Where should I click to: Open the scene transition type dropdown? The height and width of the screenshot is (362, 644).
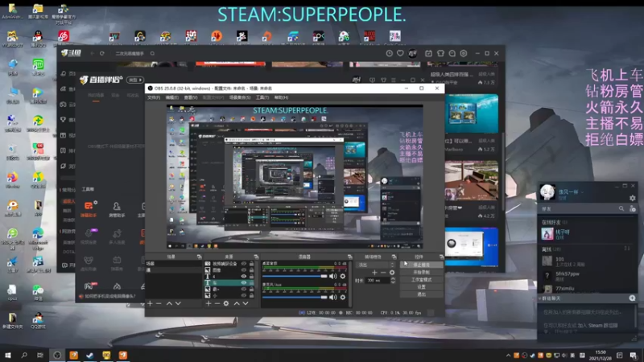pos(376,265)
